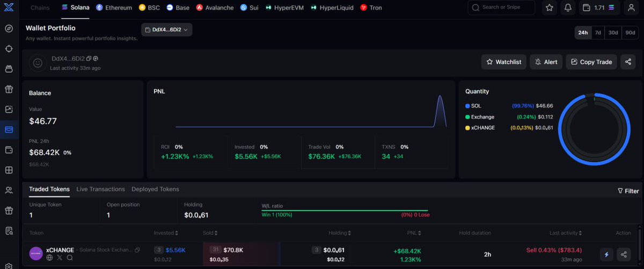Image resolution: width=644 pixels, height=269 pixels.
Task: Click the PNL chart peak
Action: point(440,96)
